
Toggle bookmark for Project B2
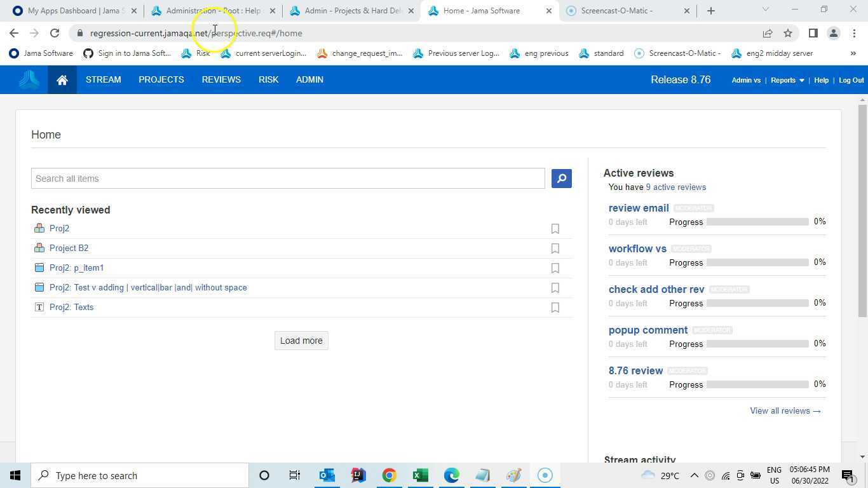click(x=555, y=248)
